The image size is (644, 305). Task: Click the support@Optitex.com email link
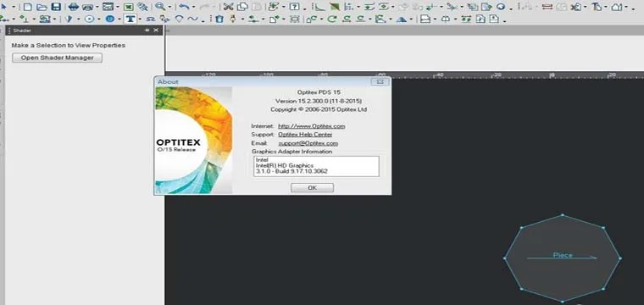pos(308,143)
